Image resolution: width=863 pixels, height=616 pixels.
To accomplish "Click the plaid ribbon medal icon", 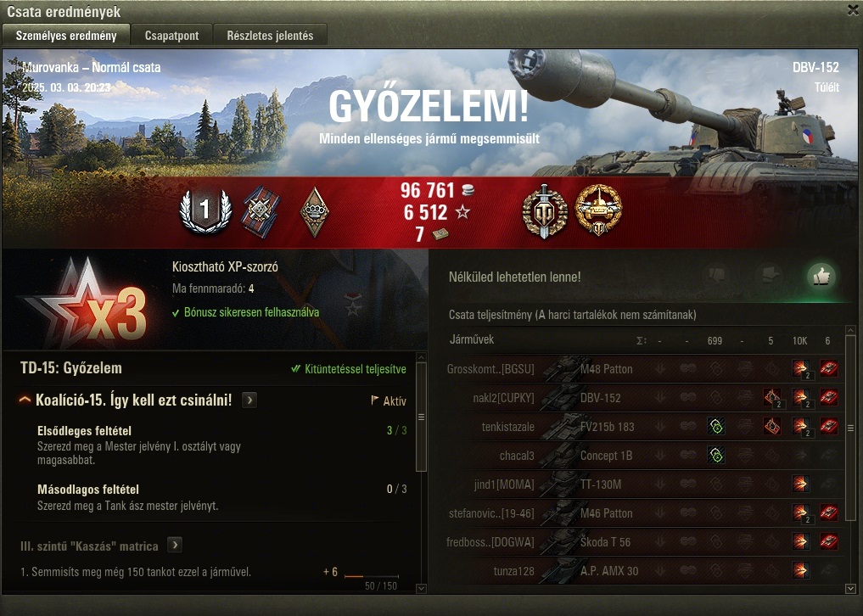I will coord(261,212).
